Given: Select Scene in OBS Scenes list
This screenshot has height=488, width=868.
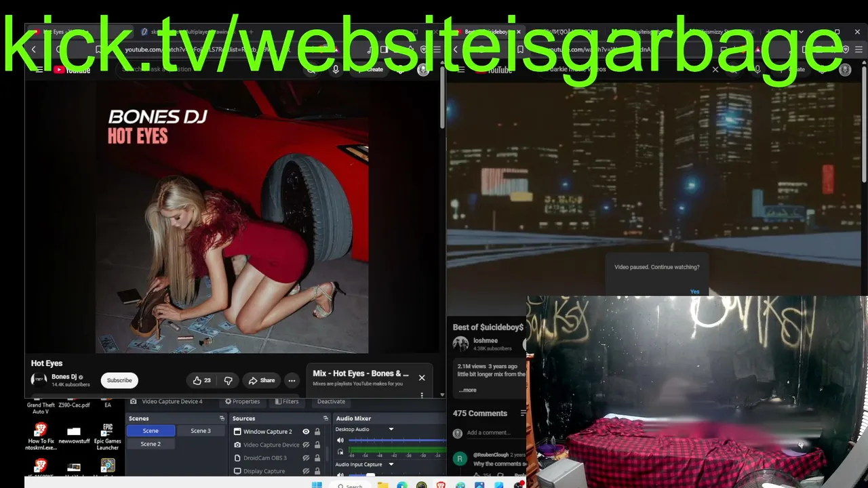Looking at the screenshot, I should (151, 431).
